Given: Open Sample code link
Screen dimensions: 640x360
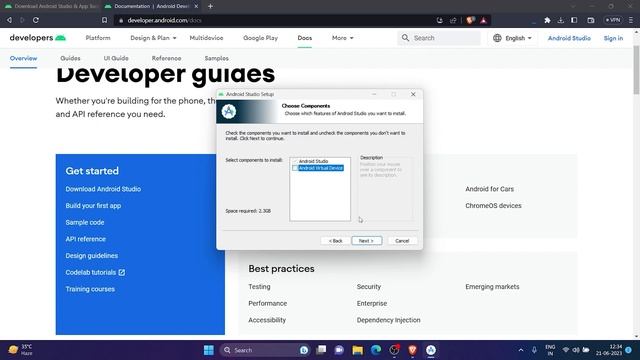Looking at the screenshot, I should 84,222.
